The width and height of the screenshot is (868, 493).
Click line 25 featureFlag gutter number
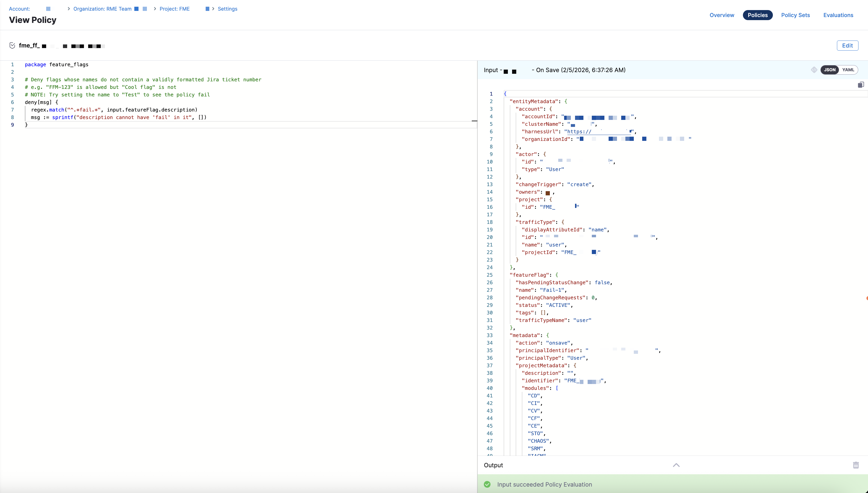[489, 275]
